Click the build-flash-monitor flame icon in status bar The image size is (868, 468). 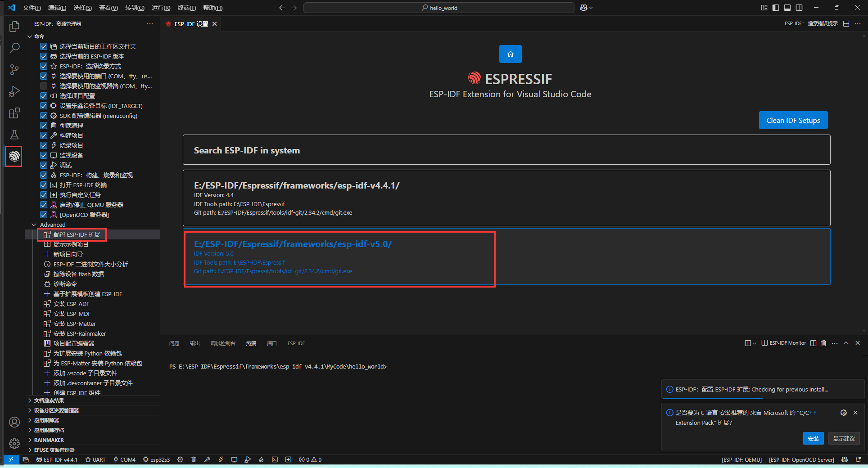(261, 459)
